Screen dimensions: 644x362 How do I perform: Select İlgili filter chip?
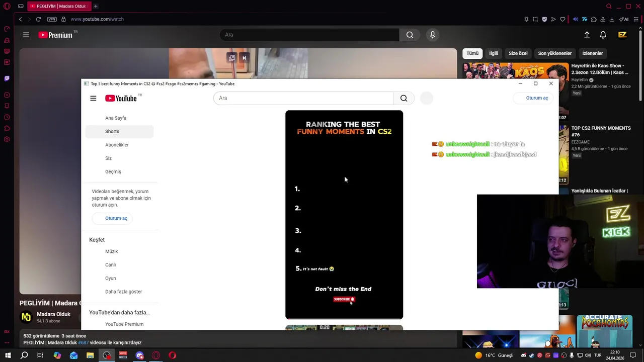[494, 53]
